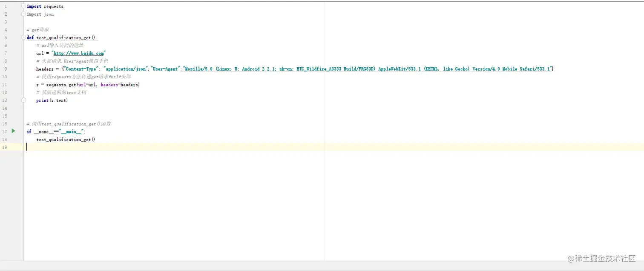Open the http://www.baidu.com link in code
Viewport: 644px width, 271px height.
click(78, 53)
